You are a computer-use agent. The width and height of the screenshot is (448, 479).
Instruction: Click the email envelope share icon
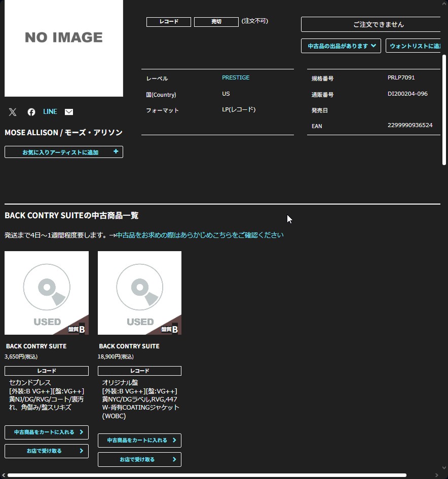pos(69,112)
